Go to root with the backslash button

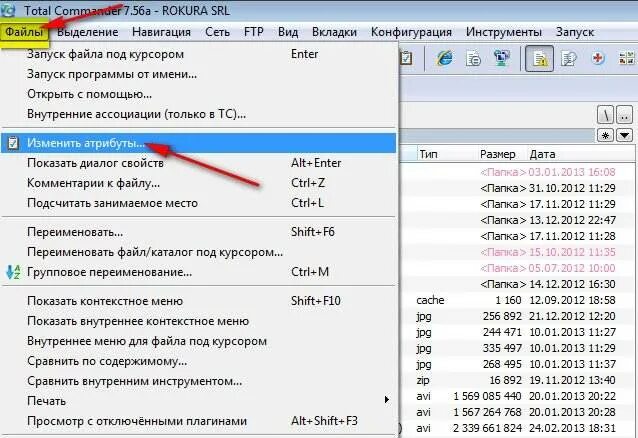[x=605, y=115]
